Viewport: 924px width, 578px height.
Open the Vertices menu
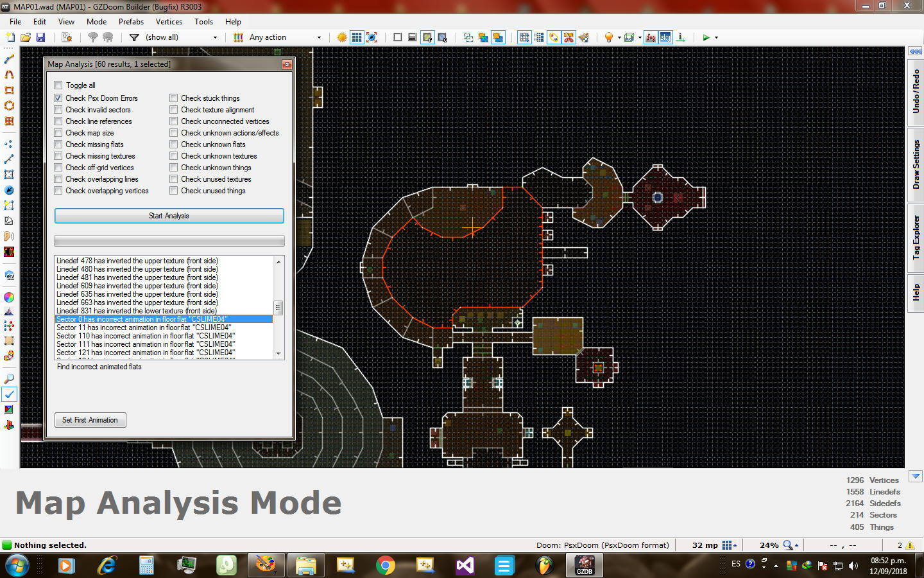[169, 21]
